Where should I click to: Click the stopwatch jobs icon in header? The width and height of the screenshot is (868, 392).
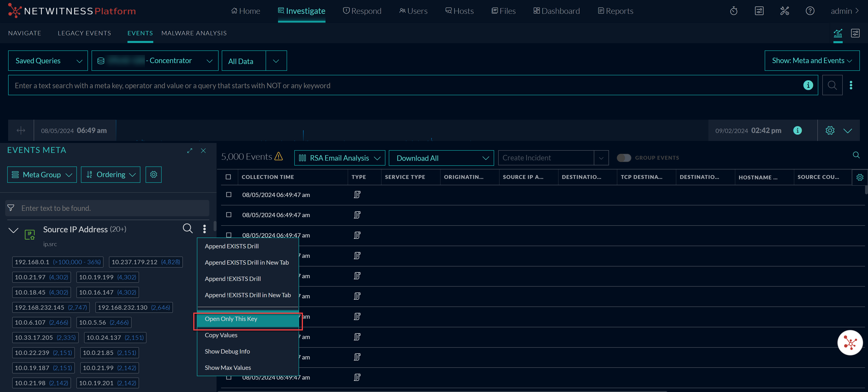click(x=734, y=11)
